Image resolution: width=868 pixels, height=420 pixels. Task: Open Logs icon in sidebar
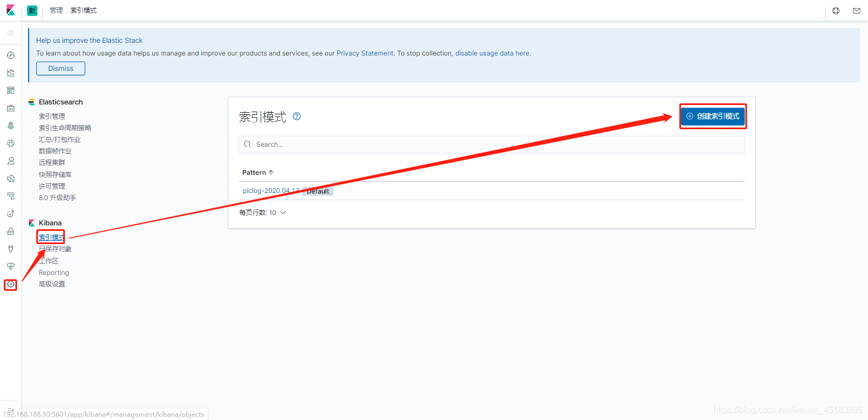coord(10,178)
